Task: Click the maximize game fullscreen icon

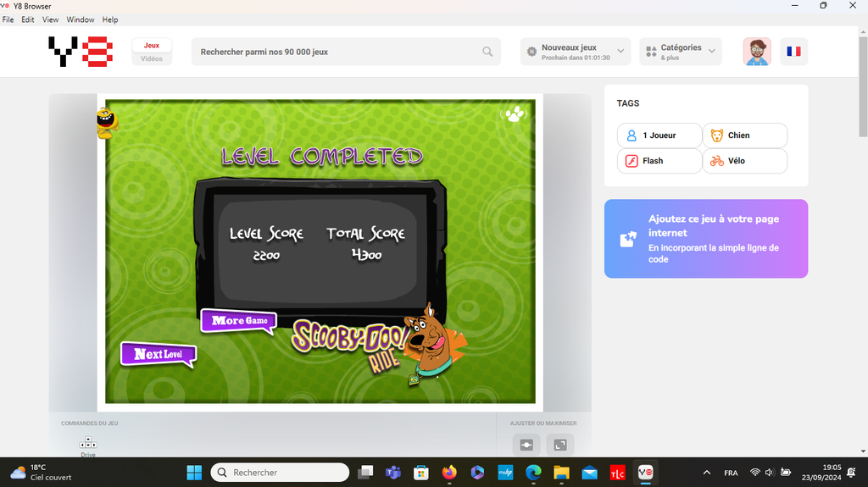Action: click(x=559, y=445)
